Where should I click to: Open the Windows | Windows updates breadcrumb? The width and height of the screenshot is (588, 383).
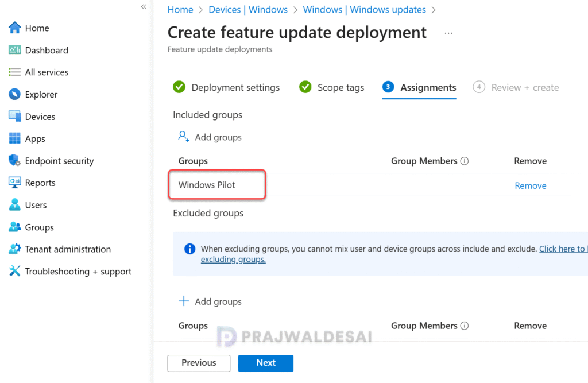tap(365, 10)
